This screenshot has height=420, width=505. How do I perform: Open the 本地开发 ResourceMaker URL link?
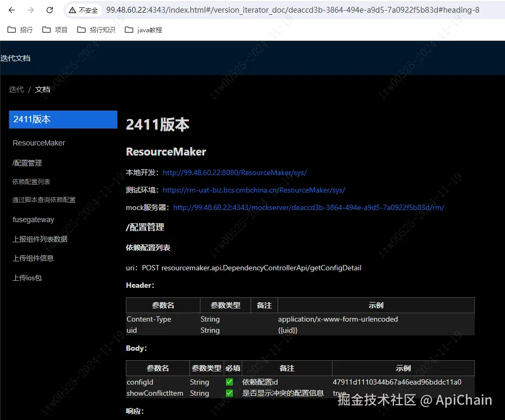[234, 172]
